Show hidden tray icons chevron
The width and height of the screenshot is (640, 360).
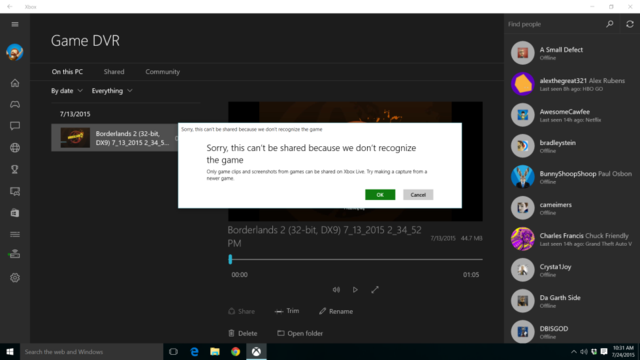(x=574, y=351)
